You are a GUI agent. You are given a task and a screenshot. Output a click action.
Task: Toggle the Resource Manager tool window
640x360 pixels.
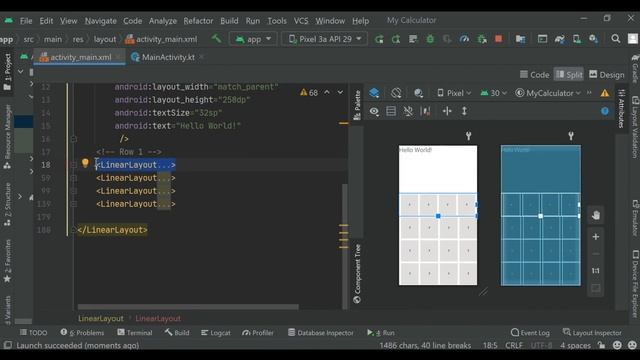[x=7, y=137]
